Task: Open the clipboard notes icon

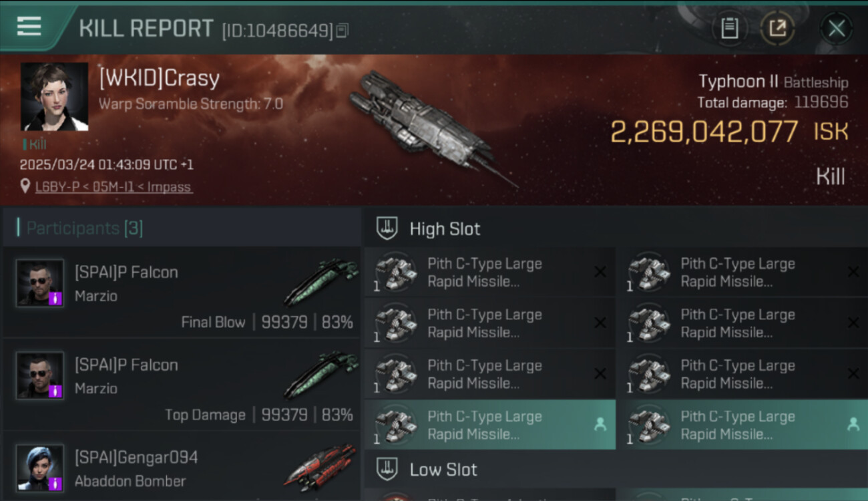Action: coord(729,28)
